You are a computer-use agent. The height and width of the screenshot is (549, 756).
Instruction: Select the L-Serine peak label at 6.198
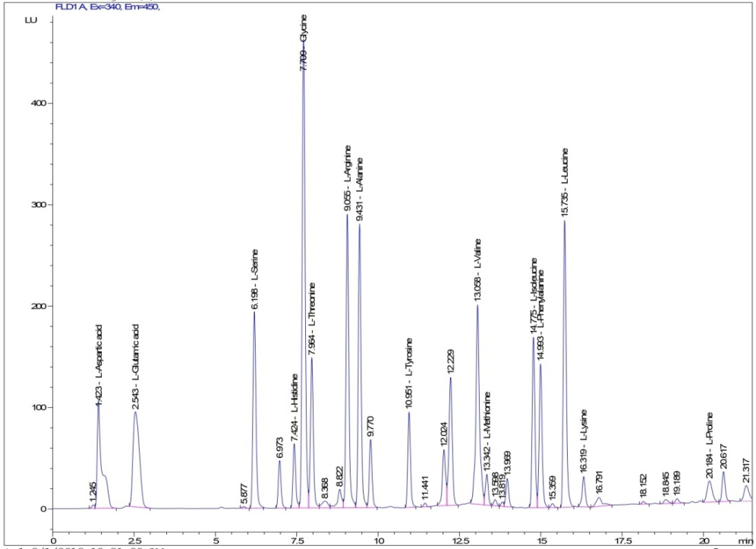[x=255, y=279]
